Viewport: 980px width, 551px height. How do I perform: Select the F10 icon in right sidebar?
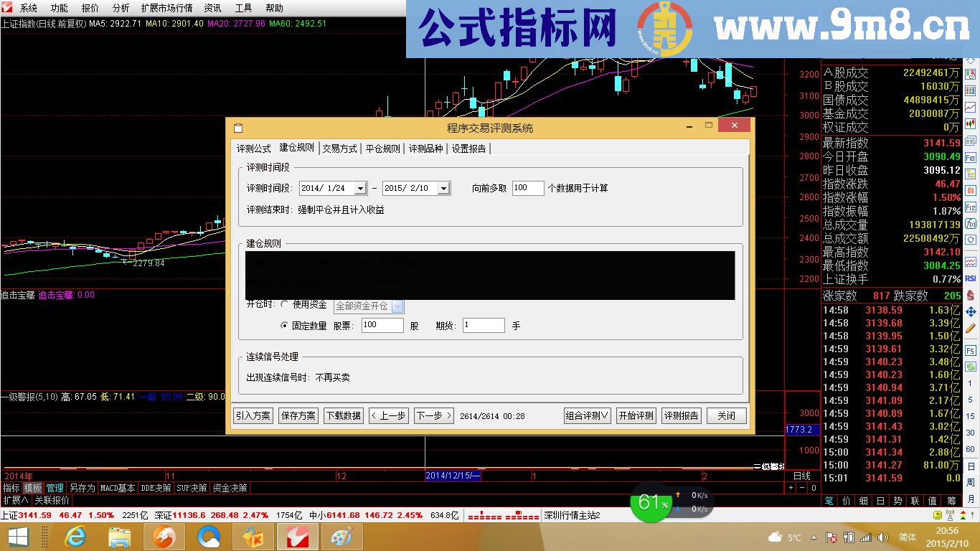(x=971, y=156)
